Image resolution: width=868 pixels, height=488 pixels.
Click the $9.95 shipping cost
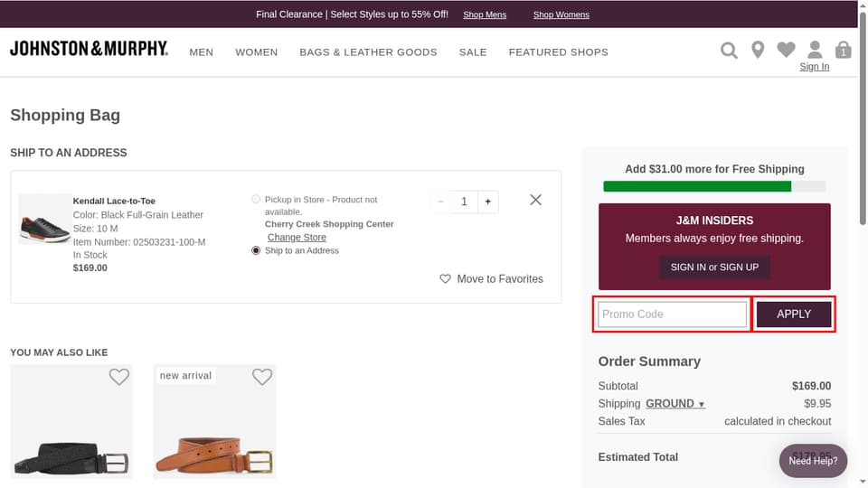coord(817,403)
